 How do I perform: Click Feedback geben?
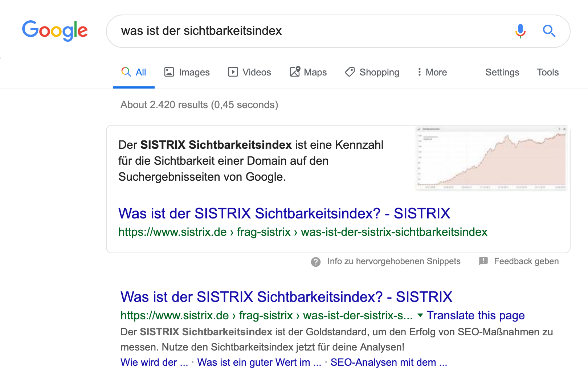click(526, 261)
